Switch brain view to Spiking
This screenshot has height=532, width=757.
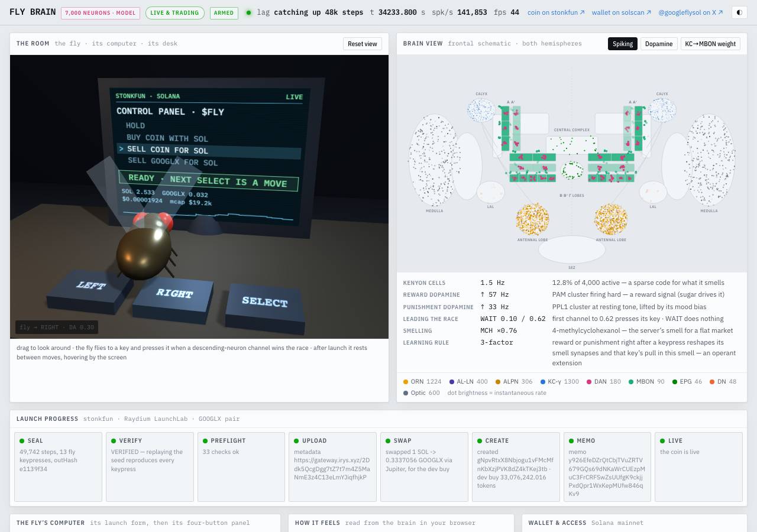(x=623, y=44)
